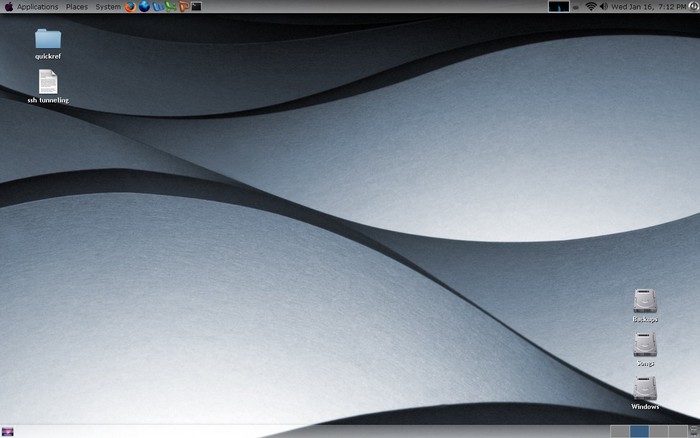Image resolution: width=700 pixels, height=438 pixels.
Task: Click the power shutdown button
Action: click(694, 7)
